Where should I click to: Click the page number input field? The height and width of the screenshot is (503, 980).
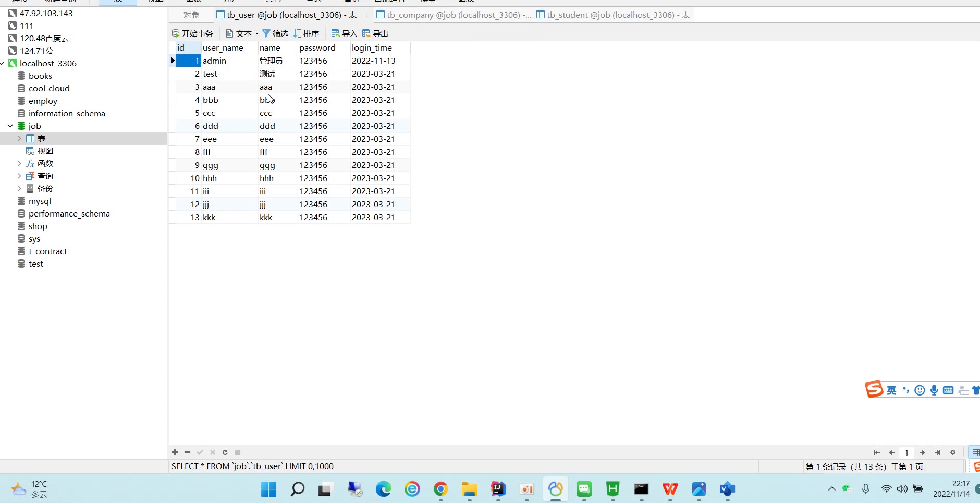(906, 452)
